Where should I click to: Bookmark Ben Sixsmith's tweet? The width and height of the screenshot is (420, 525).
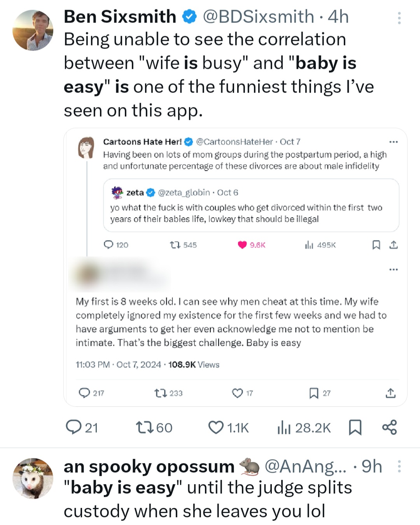tap(355, 427)
